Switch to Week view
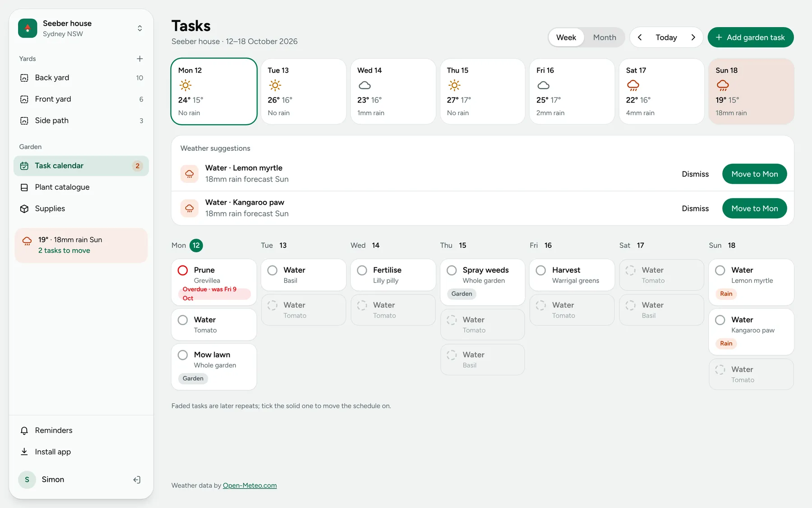The image size is (812, 508). point(566,37)
